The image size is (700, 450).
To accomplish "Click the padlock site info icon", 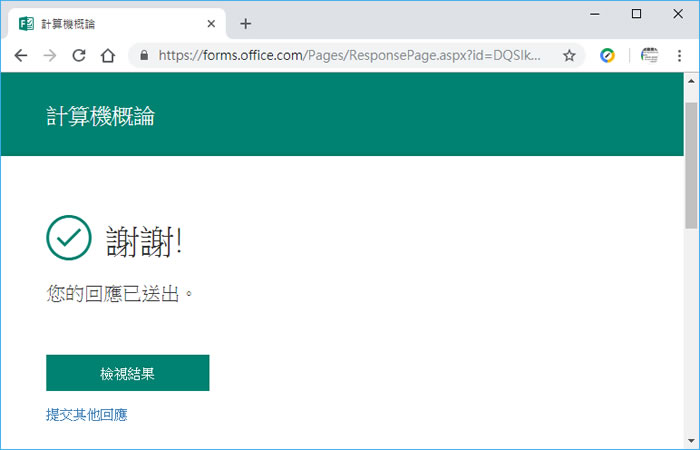I will coord(144,55).
